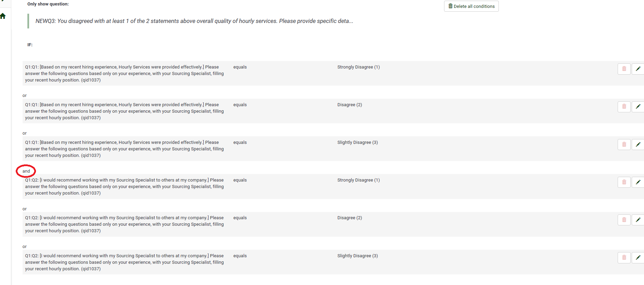Click 'or' above the Q1:Q1 Disagree (2) row
This screenshot has width=644, height=285.
[25, 96]
